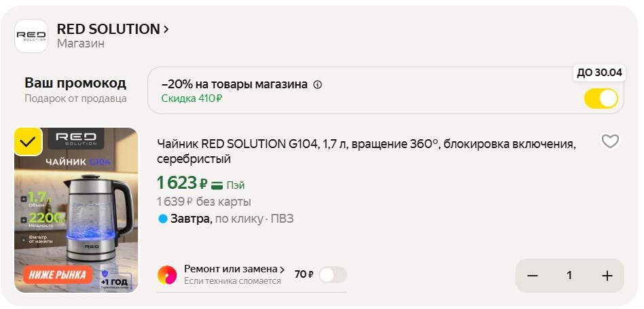
Task: Click the 'ДО 30.04' expiry badge
Action: (x=598, y=73)
